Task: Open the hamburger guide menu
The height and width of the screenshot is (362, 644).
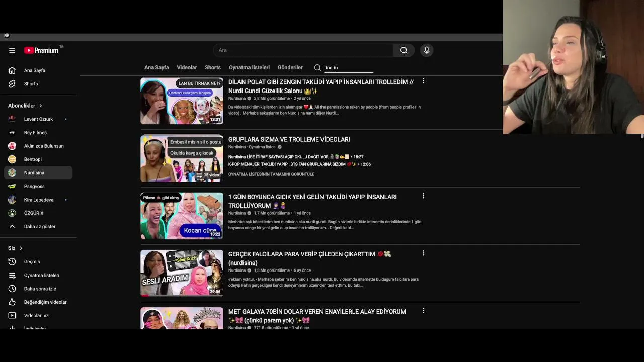Action: click(x=12, y=50)
